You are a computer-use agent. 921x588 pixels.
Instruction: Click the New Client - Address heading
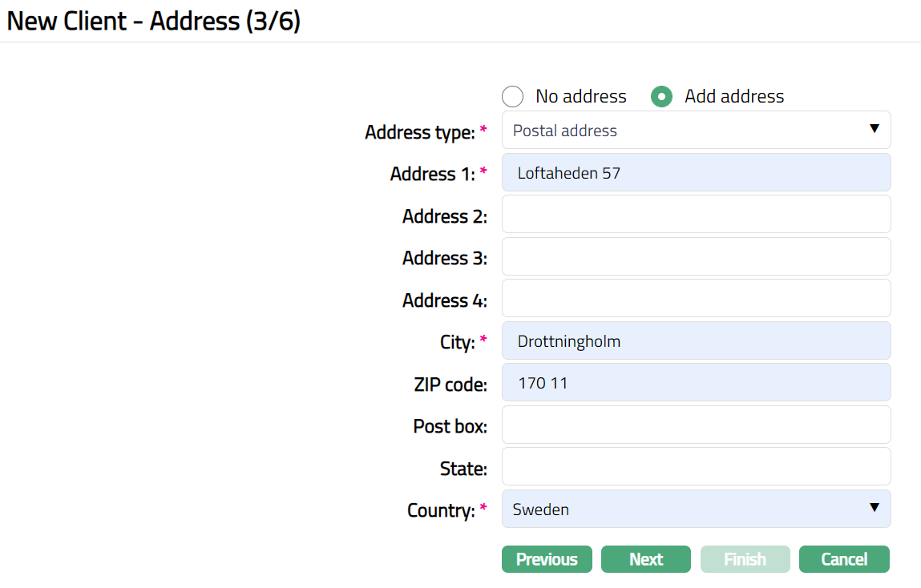(153, 21)
